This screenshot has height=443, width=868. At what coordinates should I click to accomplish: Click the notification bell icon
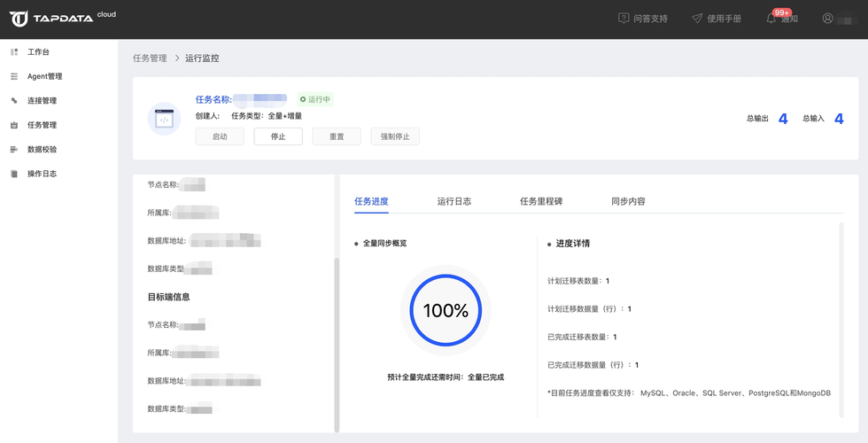pos(771,19)
